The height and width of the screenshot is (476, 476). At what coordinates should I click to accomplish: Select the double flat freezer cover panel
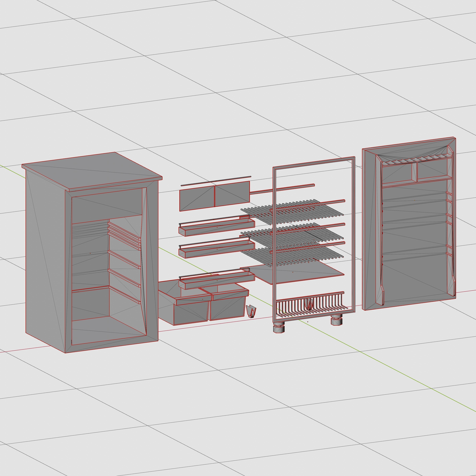[x=214, y=196]
